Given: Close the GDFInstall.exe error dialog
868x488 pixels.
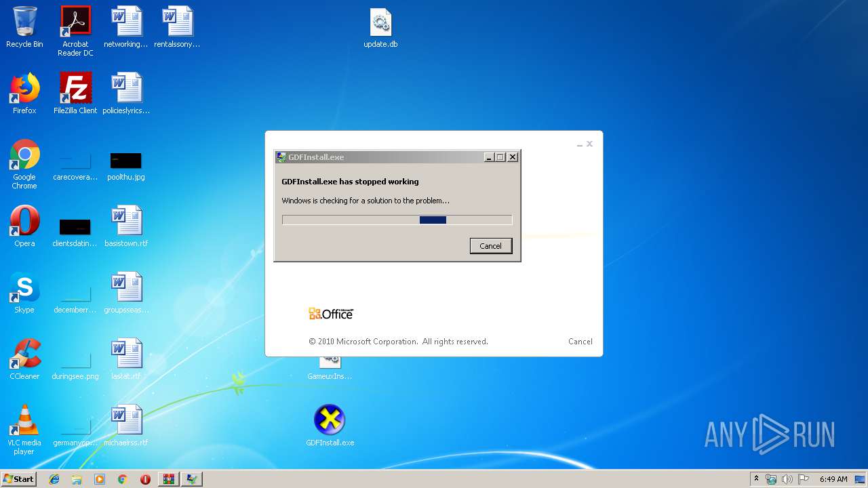Looking at the screenshot, I should (513, 157).
